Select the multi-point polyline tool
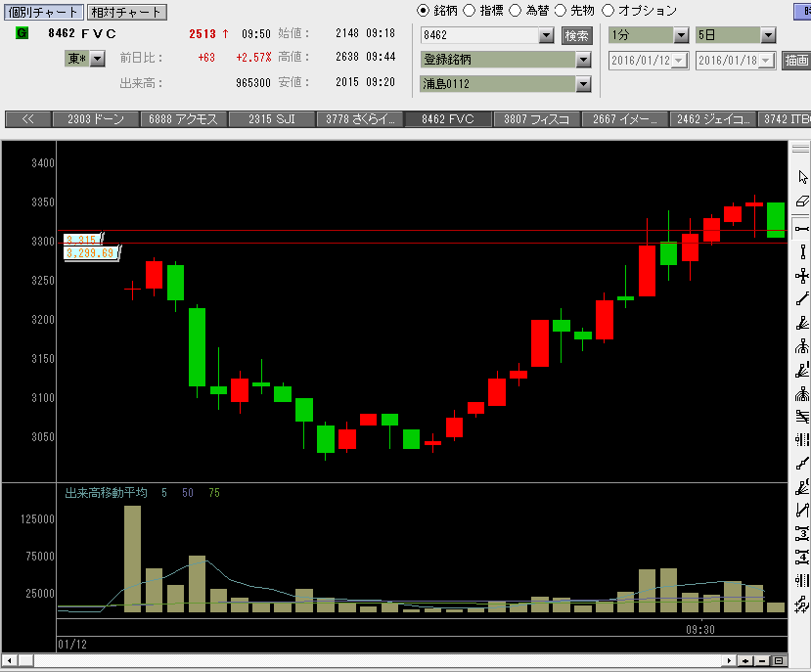Image resolution: width=811 pixels, height=672 pixels. 802,464
